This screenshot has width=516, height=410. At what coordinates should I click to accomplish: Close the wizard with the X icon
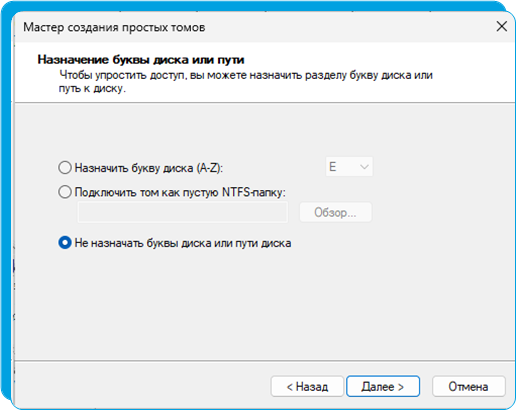click(x=501, y=26)
